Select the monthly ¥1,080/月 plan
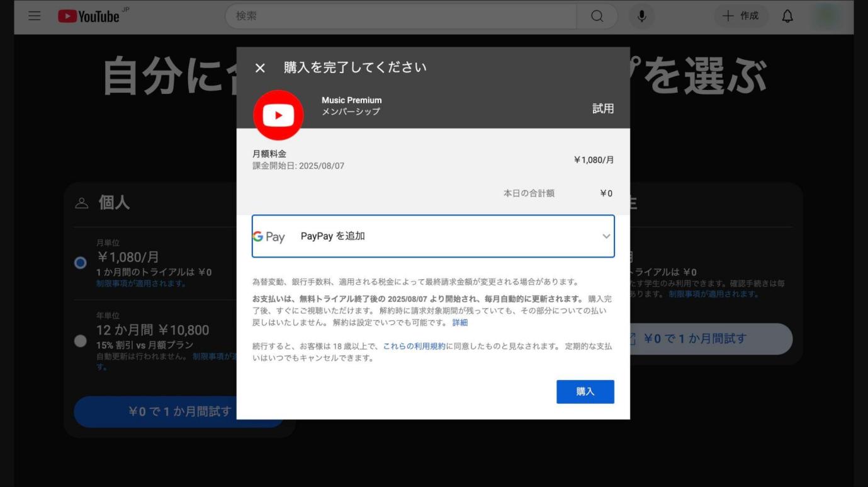The width and height of the screenshot is (868, 487). 80,263
